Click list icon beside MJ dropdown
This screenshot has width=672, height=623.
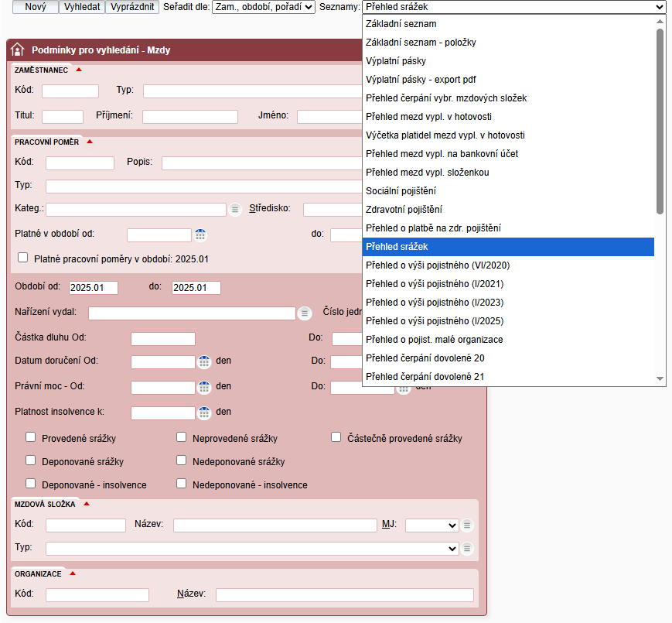tap(467, 525)
